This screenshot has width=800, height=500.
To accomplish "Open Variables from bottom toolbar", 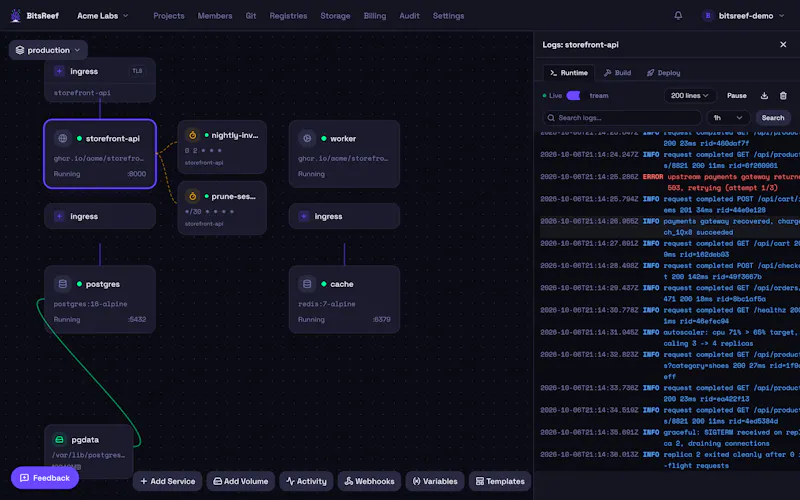I will point(435,481).
